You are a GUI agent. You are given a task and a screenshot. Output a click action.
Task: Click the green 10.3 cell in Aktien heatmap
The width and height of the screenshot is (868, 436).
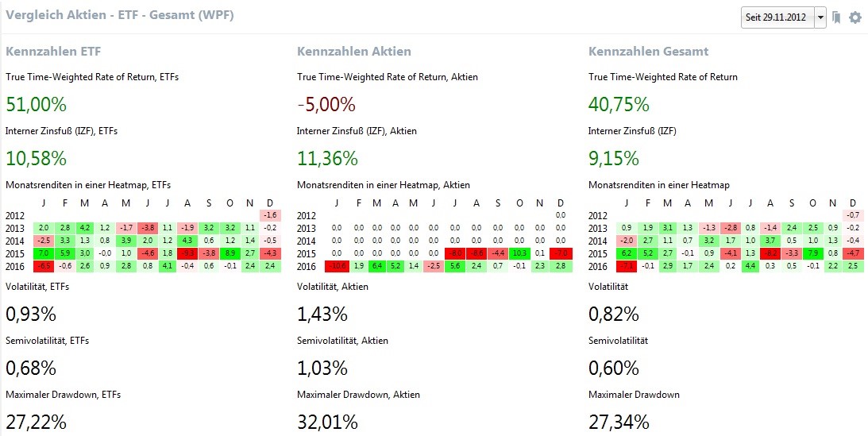pyautogui.click(x=518, y=253)
